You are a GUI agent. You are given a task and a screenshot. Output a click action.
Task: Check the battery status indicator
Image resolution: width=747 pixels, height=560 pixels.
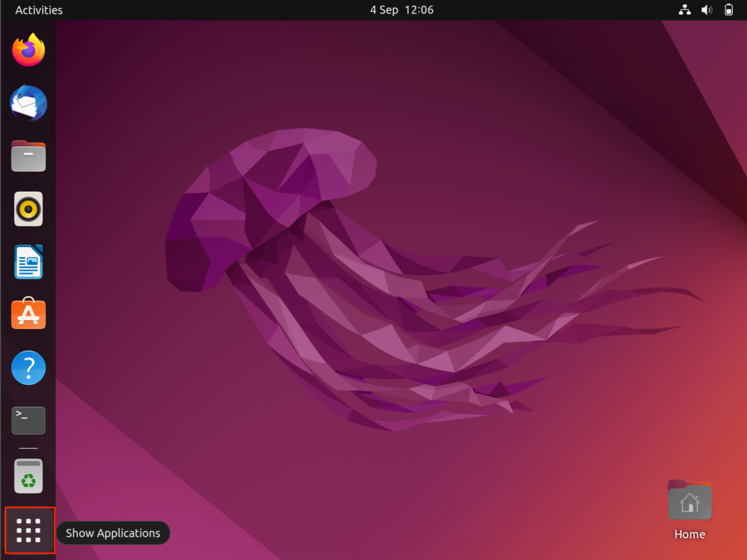tap(728, 10)
